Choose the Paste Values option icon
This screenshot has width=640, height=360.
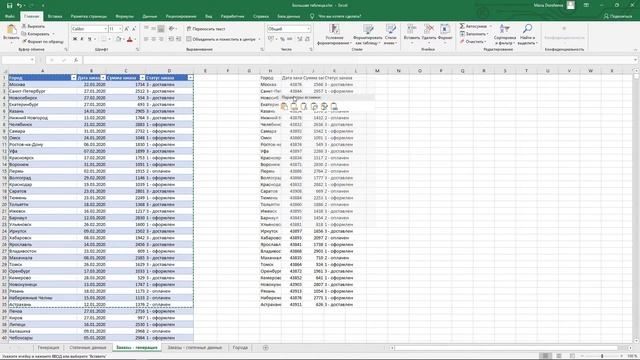click(x=294, y=107)
